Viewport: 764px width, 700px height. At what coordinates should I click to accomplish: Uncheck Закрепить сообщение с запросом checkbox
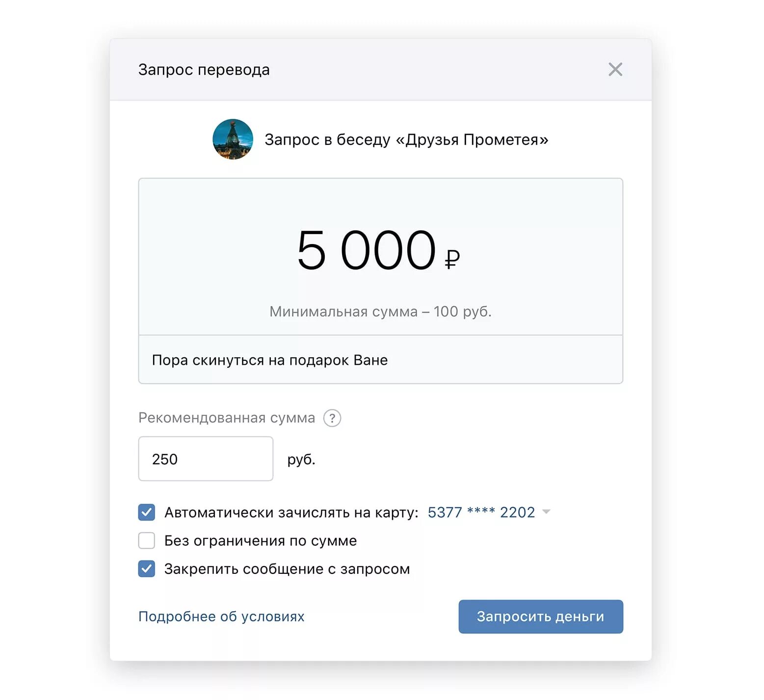pyautogui.click(x=147, y=569)
